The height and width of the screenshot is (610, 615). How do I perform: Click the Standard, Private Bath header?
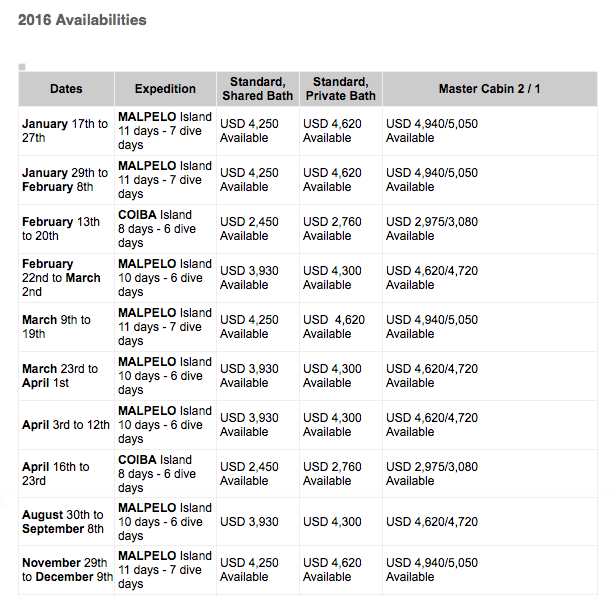point(341,89)
